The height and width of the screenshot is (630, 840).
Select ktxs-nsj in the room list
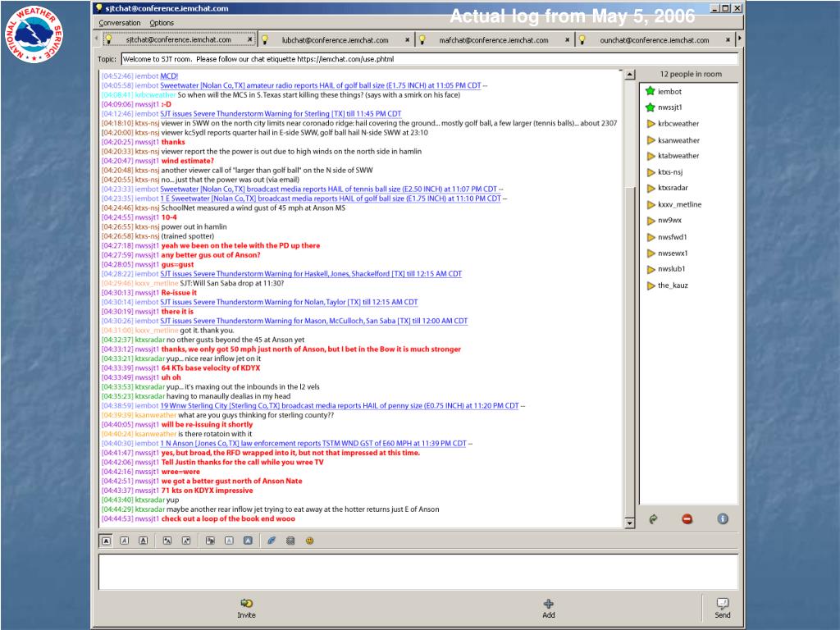click(x=670, y=172)
